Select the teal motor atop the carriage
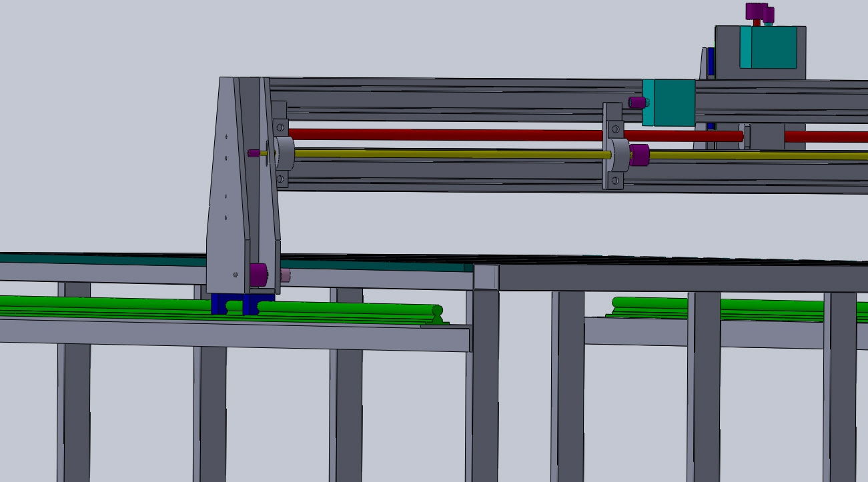This screenshot has width=868, height=482. click(768, 47)
